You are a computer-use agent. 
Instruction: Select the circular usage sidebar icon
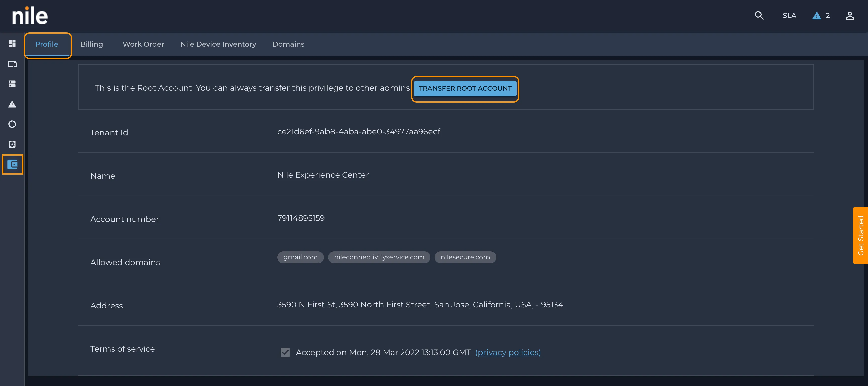click(12, 124)
